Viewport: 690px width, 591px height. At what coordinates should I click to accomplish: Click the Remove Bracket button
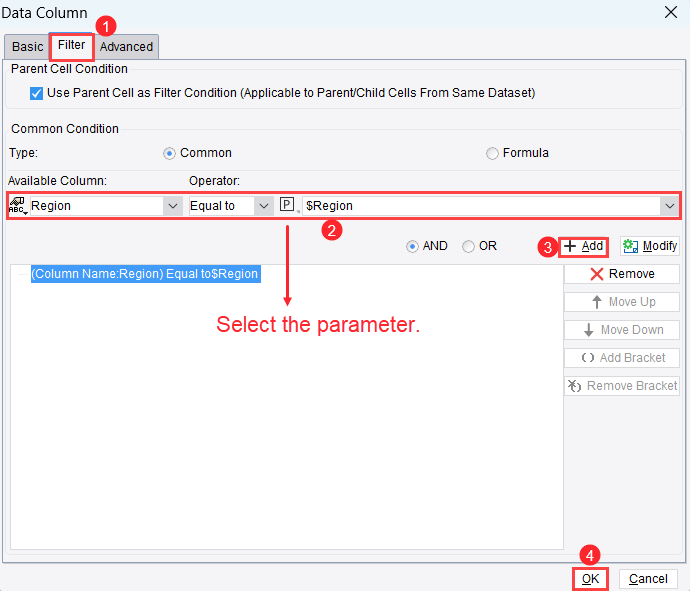pos(622,386)
